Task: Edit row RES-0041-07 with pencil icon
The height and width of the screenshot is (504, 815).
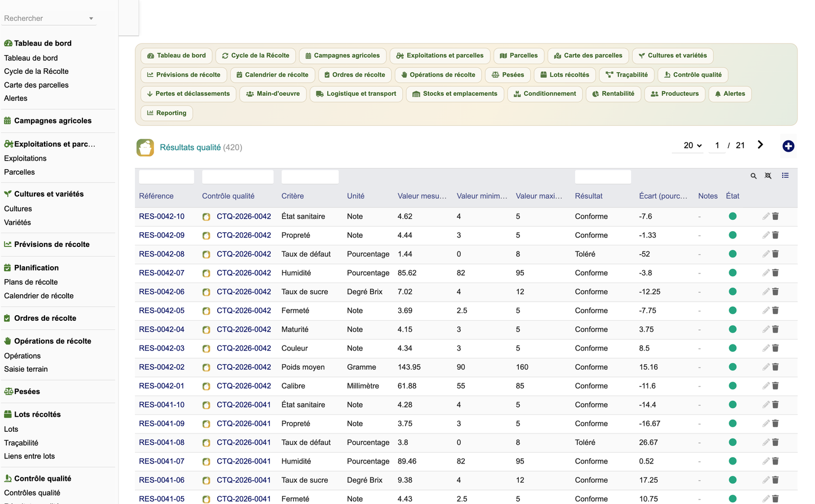Action: pos(766,461)
